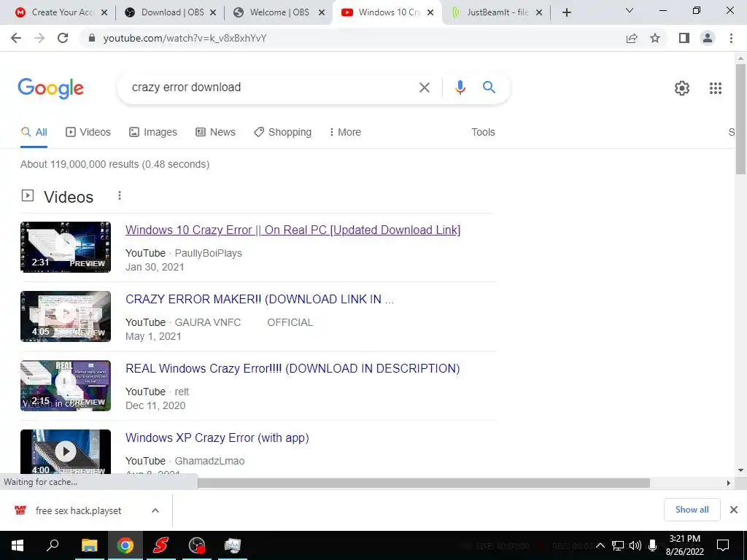Reload the current page

click(x=63, y=38)
